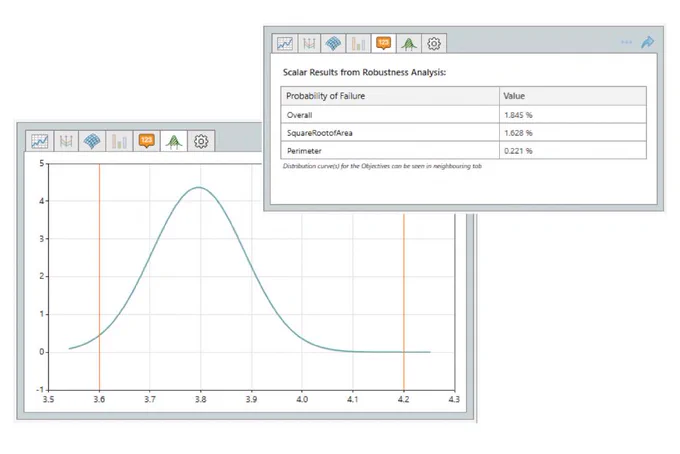Open the three-dots more options menu
This screenshot has width=680, height=454.
click(626, 42)
